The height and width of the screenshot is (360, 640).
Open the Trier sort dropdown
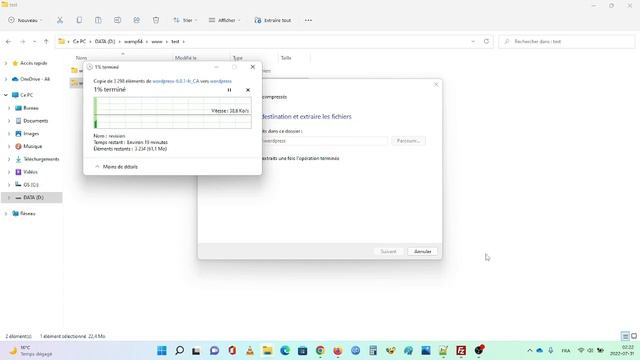pos(185,20)
